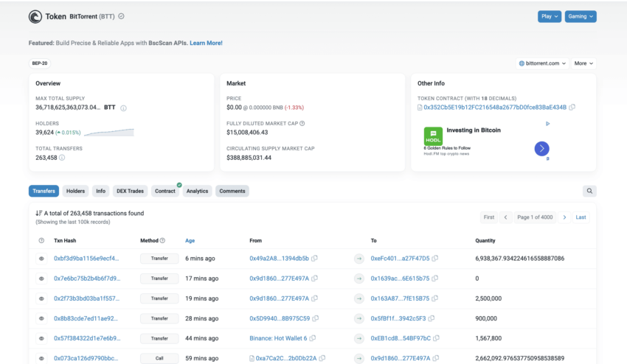Go to the Last page

581,217
